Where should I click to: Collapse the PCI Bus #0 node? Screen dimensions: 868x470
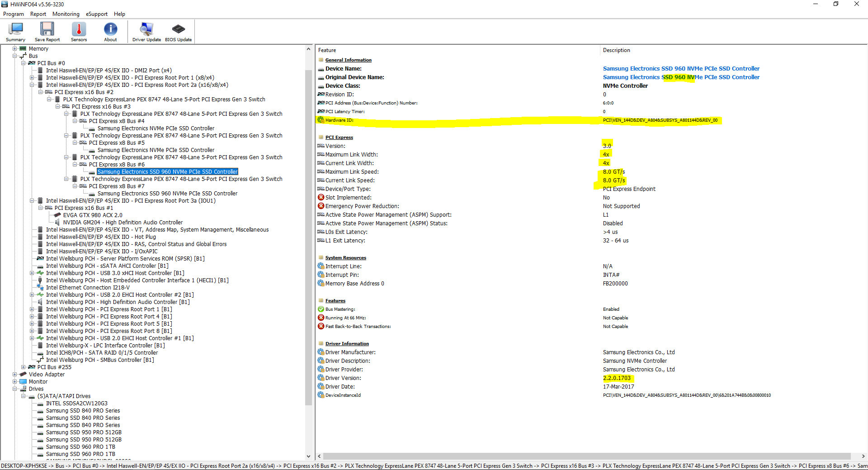tap(24, 63)
